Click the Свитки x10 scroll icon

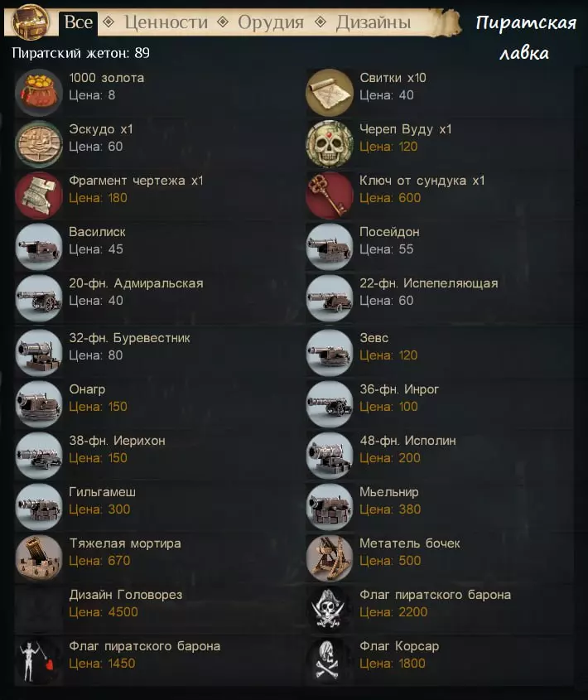[x=330, y=92]
